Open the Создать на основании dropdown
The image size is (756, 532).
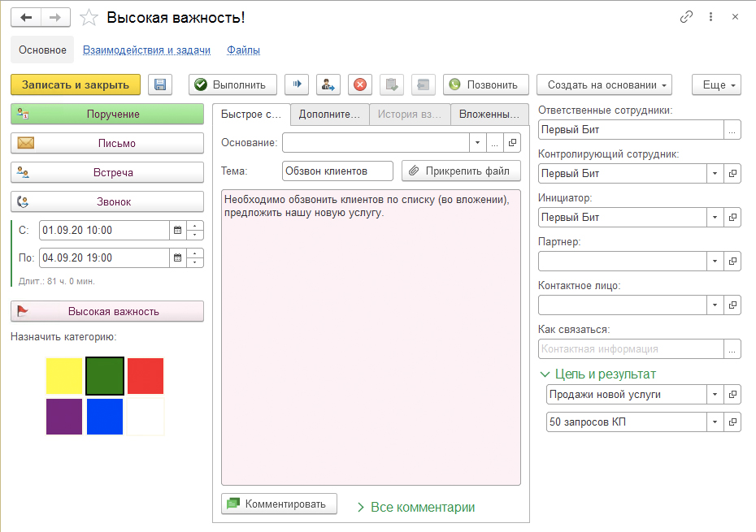coord(604,84)
